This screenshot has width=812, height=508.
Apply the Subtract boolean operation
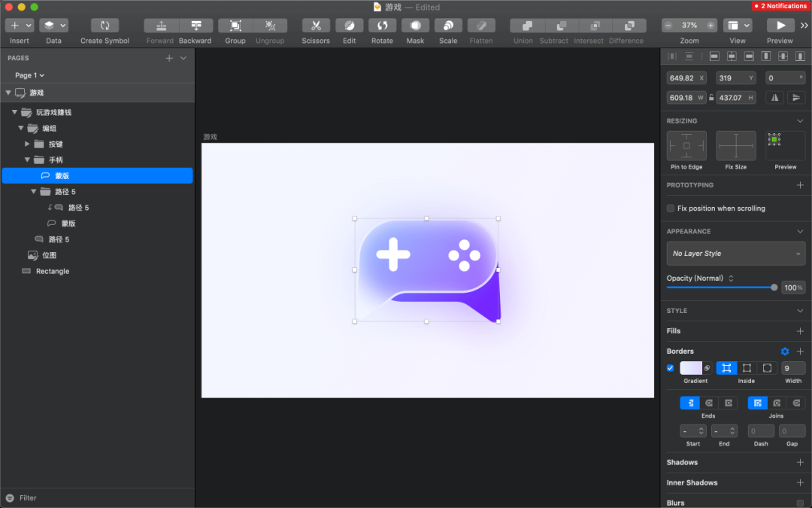point(561,26)
